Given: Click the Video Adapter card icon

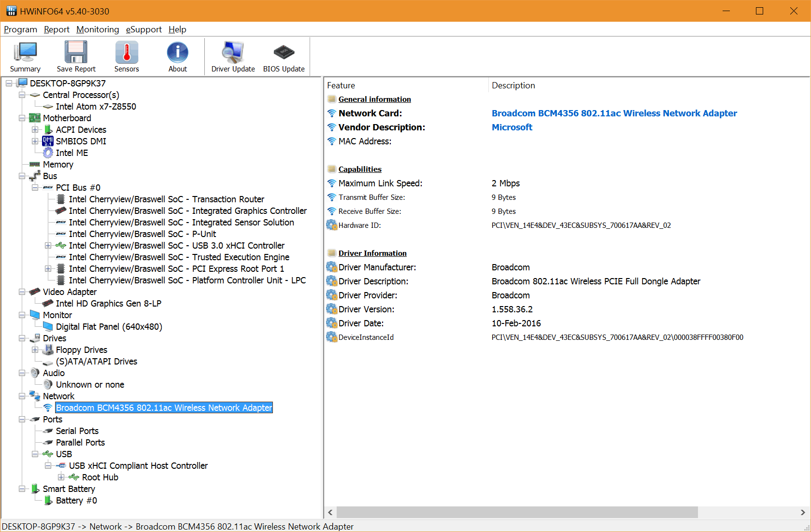Looking at the screenshot, I should coord(35,292).
